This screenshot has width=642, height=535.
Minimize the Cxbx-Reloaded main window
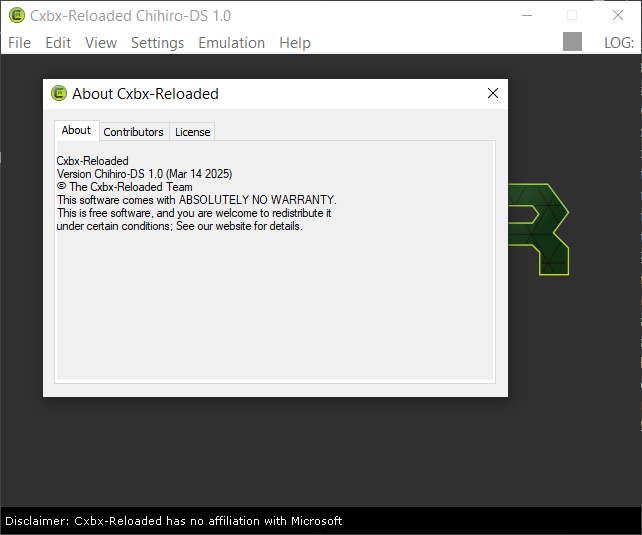click(527, 16)
